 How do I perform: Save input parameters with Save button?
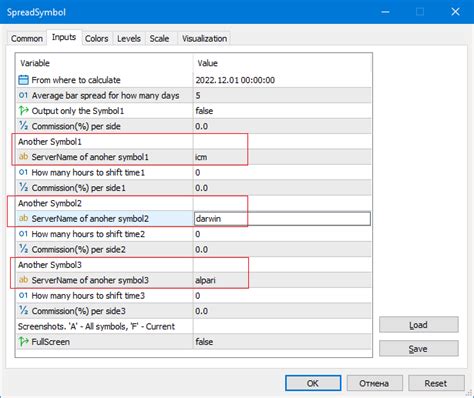(419, 349)
